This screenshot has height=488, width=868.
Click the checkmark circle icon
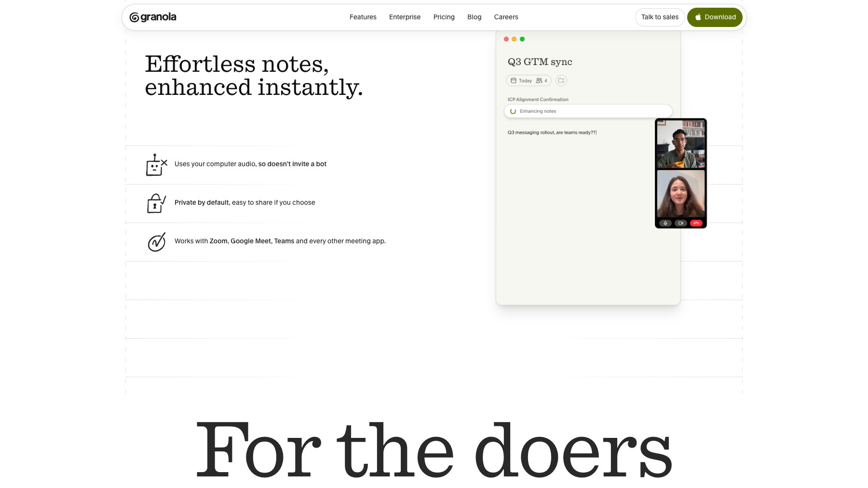pyautogui.click(x=157, y=242)
